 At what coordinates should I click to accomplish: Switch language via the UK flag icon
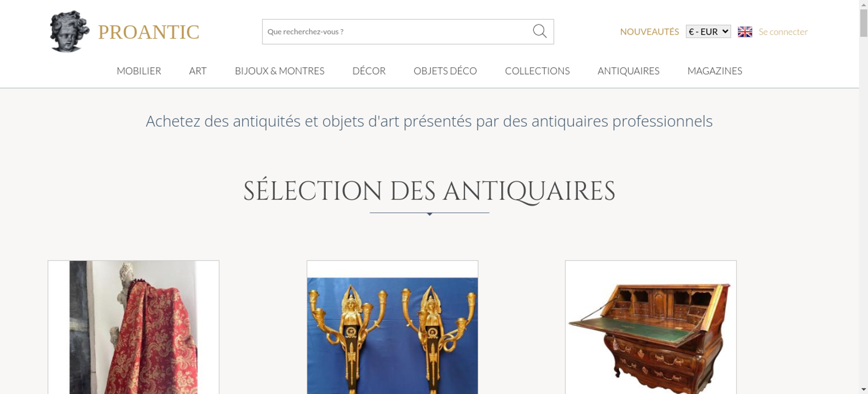tap(745, 32)
